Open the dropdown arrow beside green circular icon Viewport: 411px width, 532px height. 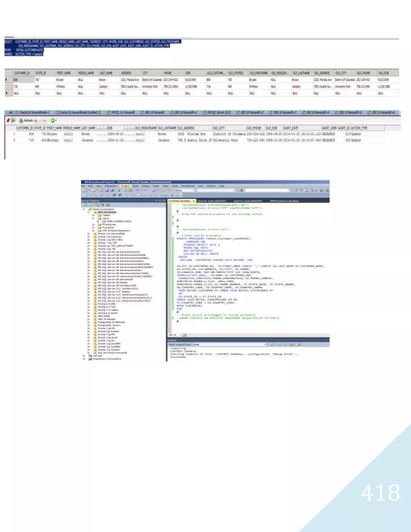coord(56,120)
